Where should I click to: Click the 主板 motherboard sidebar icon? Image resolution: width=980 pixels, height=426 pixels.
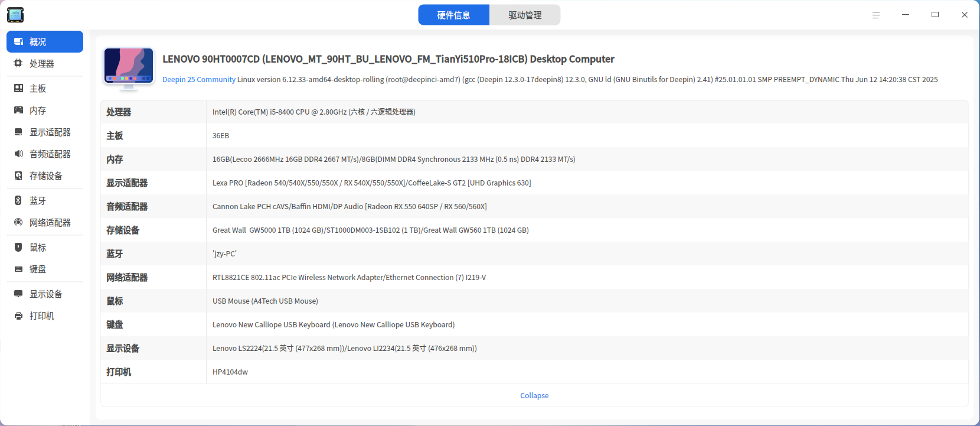coord(18,88)
